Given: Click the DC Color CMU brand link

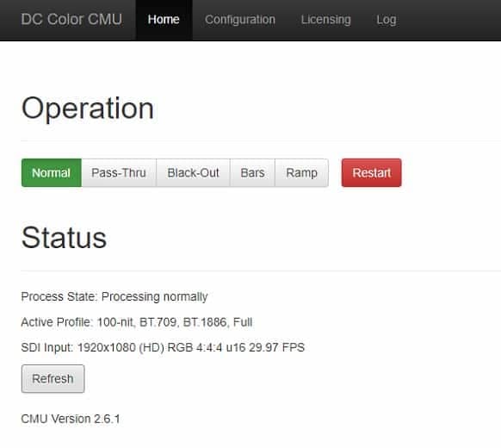Looking at the screenshot, I should (x=71, y=19).
